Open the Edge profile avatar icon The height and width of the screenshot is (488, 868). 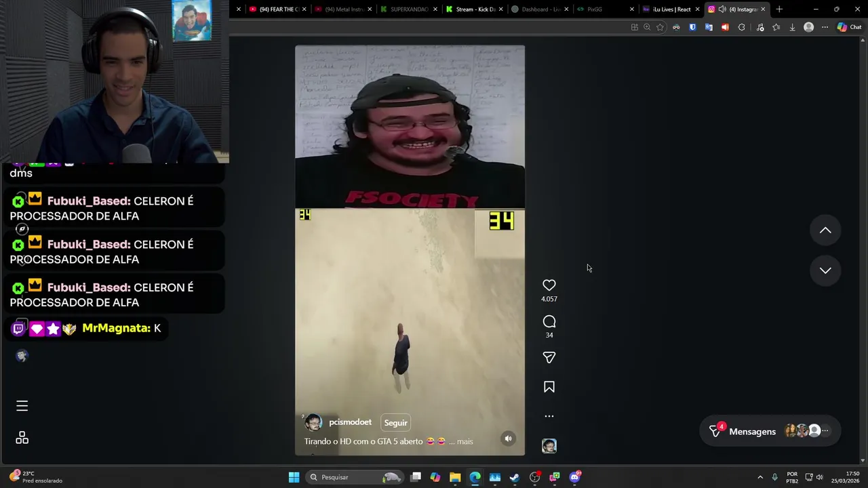[x=808, y=27]
